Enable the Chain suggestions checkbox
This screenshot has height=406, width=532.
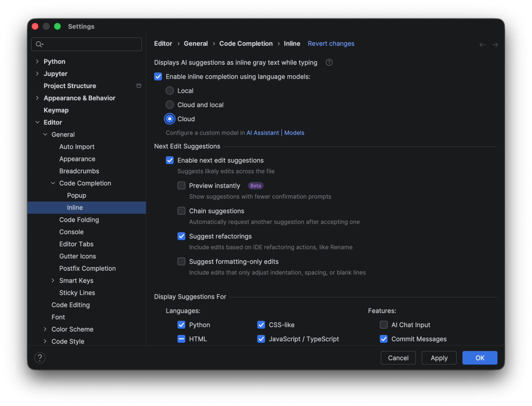(x=181, y=211)
